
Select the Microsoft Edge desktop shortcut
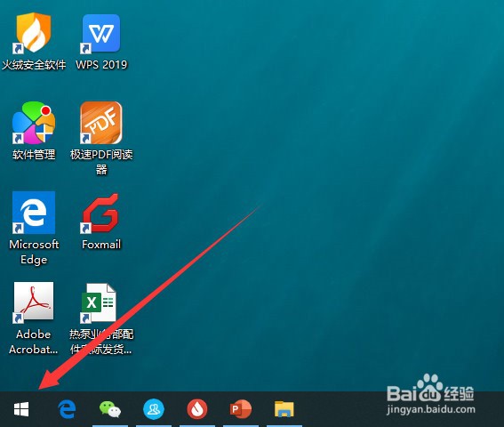tap(34, 213)
